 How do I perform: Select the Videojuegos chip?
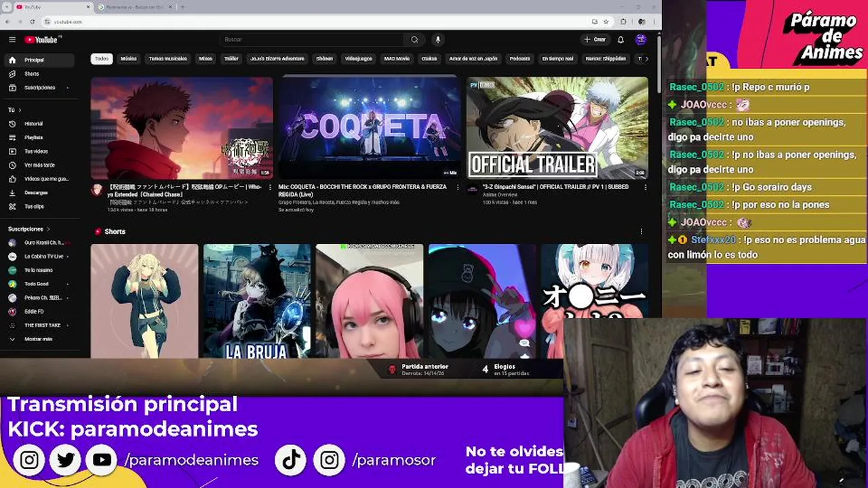(x=358, y=59)
